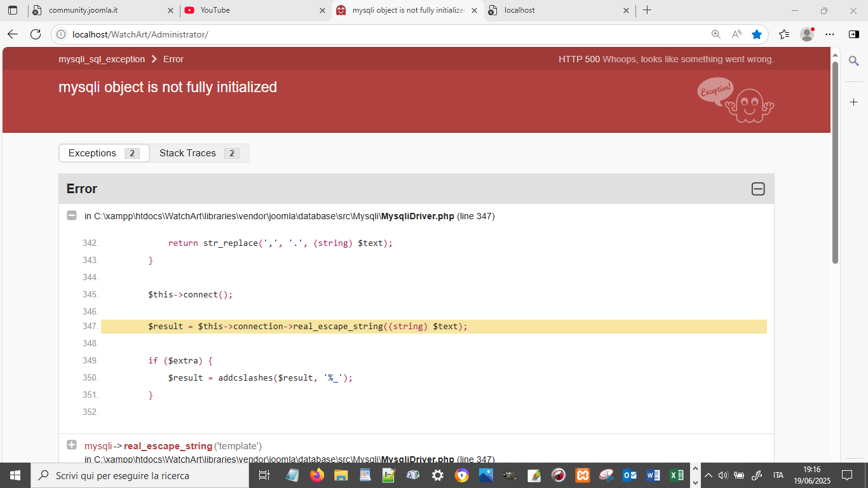Open sidebar search magnifier icon
This screenshot has width=868, height=488.
click(854, 61)
